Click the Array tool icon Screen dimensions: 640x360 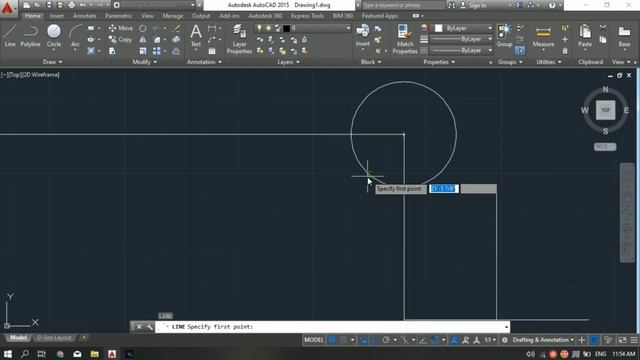(x=157, y=51)
